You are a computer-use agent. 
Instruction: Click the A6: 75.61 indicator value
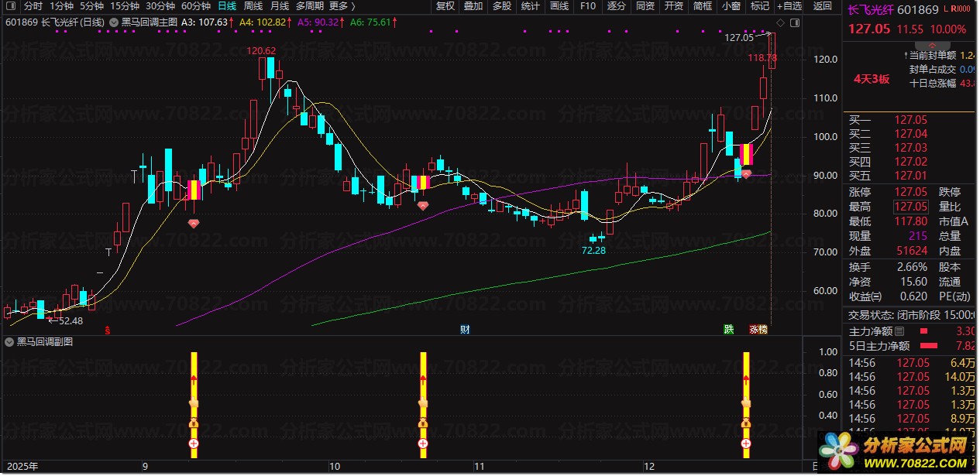tap(373, 22)
